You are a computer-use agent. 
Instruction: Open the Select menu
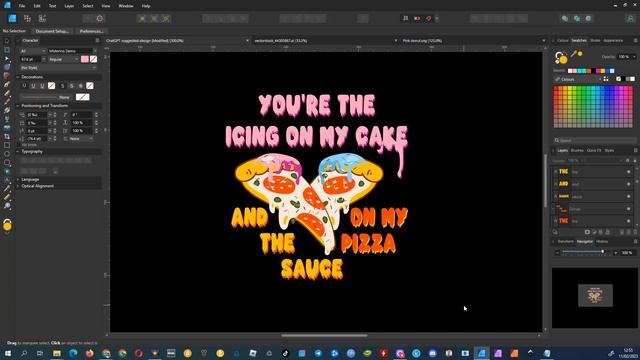click(88, 6)
